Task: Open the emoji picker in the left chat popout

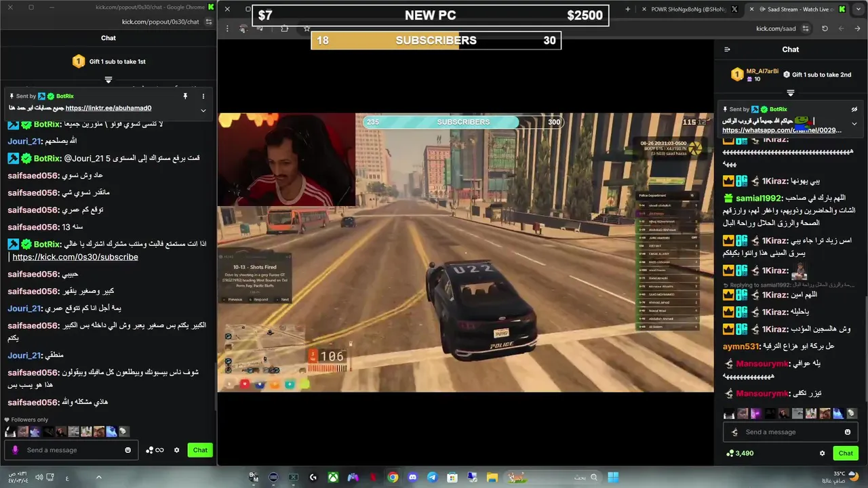Action: coord(128,450)
